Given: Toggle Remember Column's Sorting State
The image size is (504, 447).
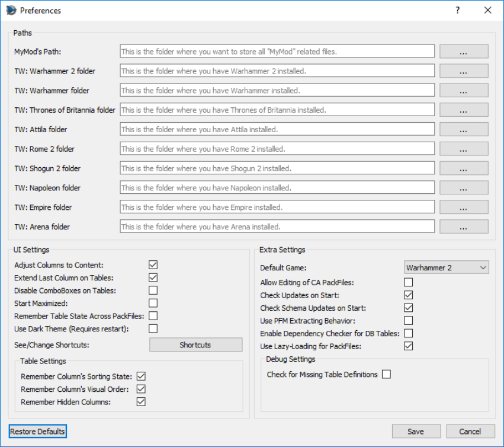Looking at the screenshot, I should click(x=141, y=376).
